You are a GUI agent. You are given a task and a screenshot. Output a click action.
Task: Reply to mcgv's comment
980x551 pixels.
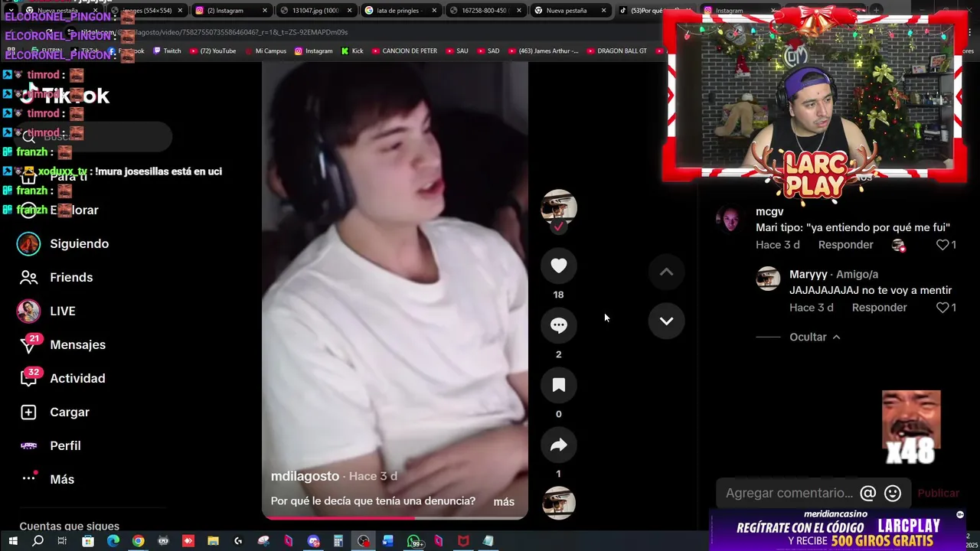click(x=845, y=245)
